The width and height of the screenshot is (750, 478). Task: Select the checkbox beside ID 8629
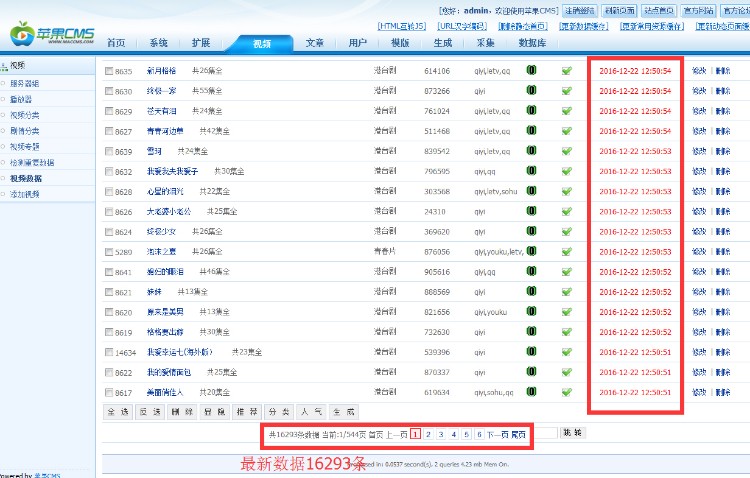click(x=109, y=111)
